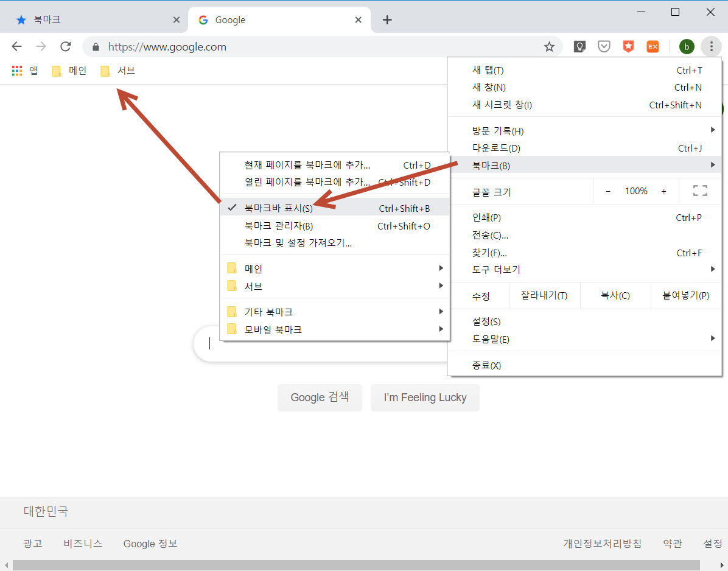Open the 개인정보처리방침 footer link
This screenshot has height=571, width=728.
[x=602, y=543]
